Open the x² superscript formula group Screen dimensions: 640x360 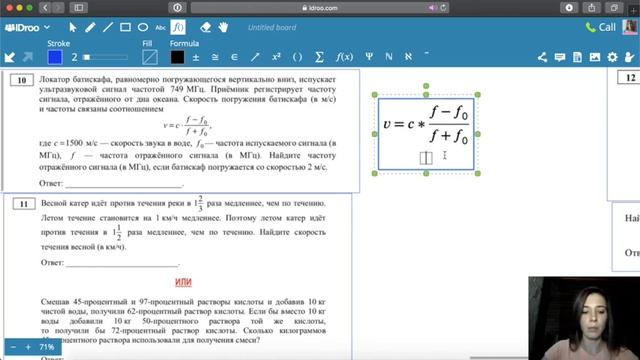[276, 57]
